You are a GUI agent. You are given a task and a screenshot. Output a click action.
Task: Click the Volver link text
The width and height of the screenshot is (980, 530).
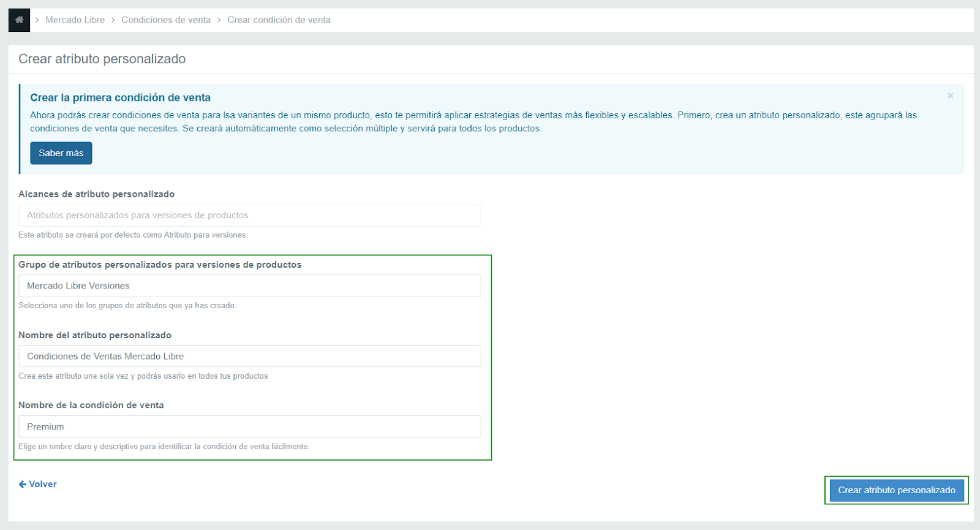(x=43, y=484)
